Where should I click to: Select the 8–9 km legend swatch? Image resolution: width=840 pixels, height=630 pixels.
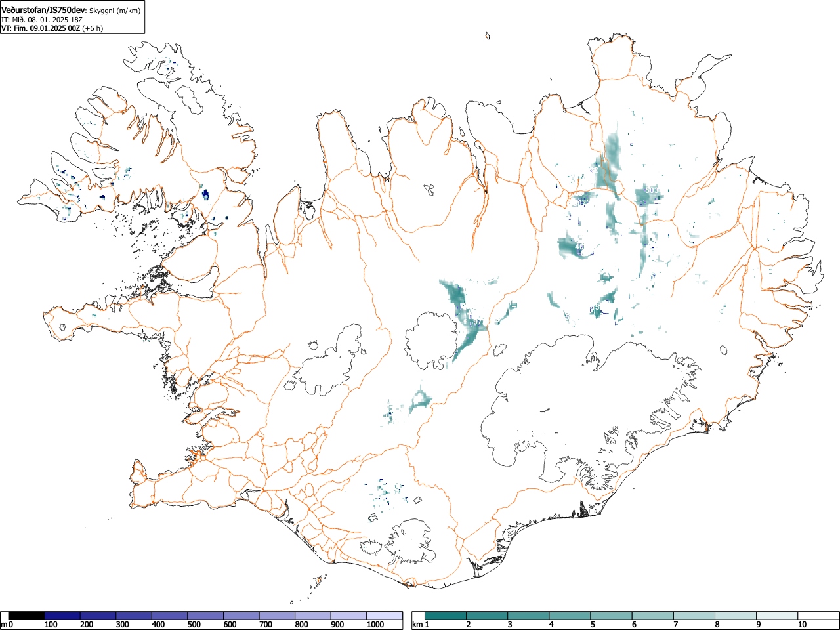[x=735, y=616]
